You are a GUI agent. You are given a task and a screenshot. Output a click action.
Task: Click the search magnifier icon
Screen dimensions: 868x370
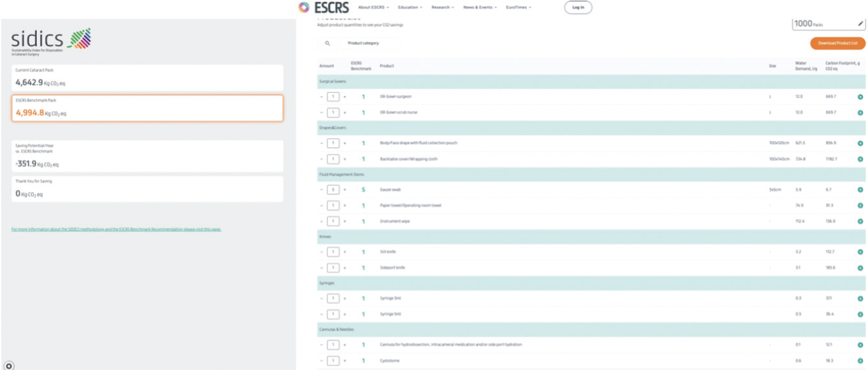[328, 43]
